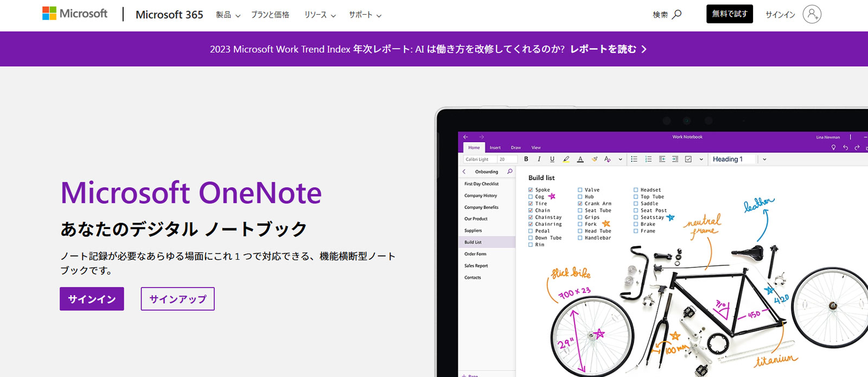Viewport: 868px width, 377px height.
Task: Click the account avatar icon
Action: 812,14
